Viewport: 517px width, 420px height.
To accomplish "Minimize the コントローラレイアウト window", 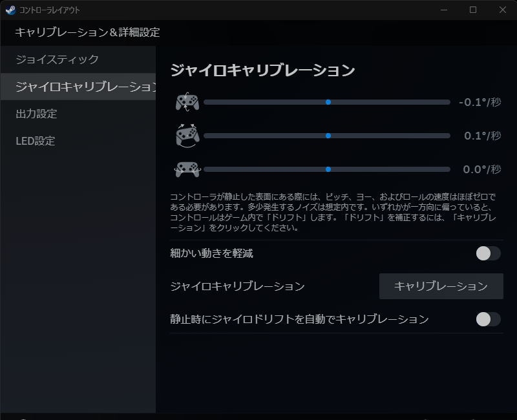I will point(442,10).
